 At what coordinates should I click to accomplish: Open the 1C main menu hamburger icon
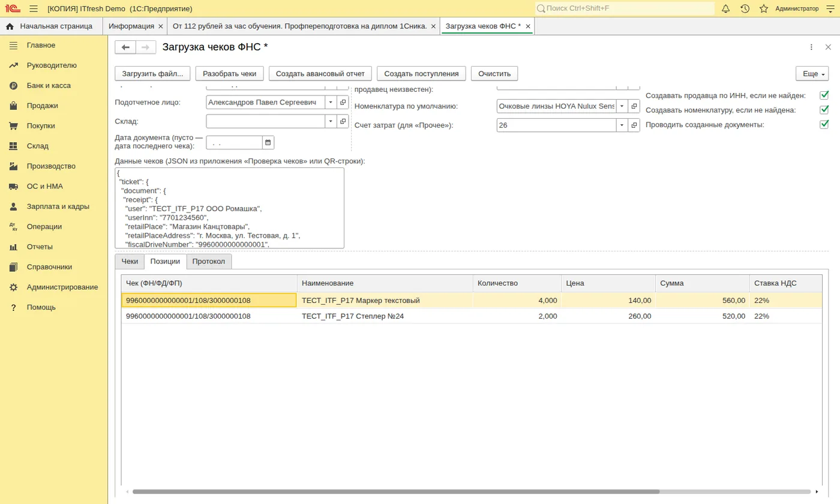pyautogui.click(x=33, y=8)
